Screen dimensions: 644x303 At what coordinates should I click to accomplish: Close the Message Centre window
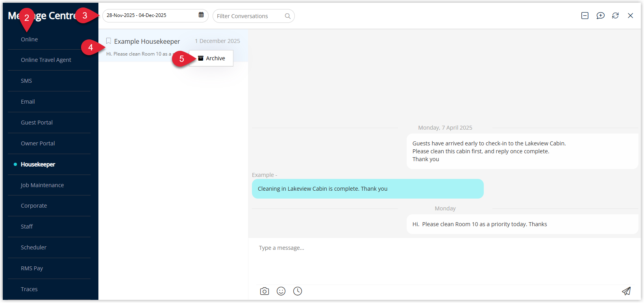(x=630, y=15)
